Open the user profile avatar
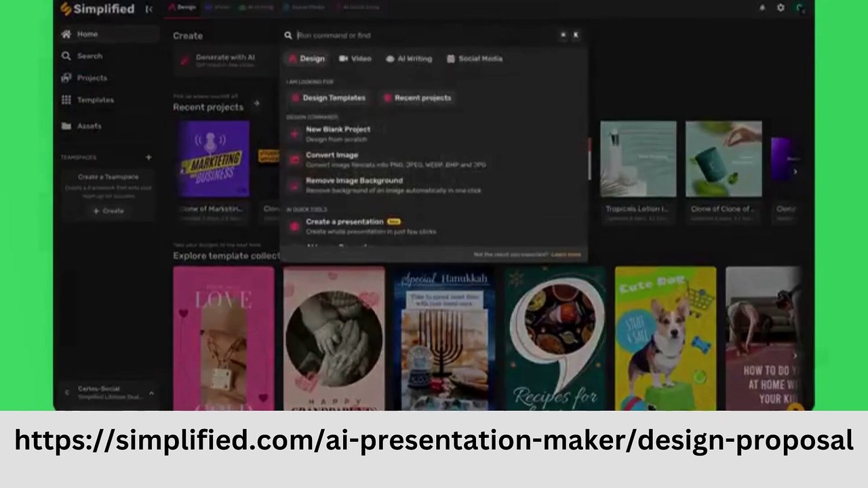 pyautogui.click(x=800, y=7)
